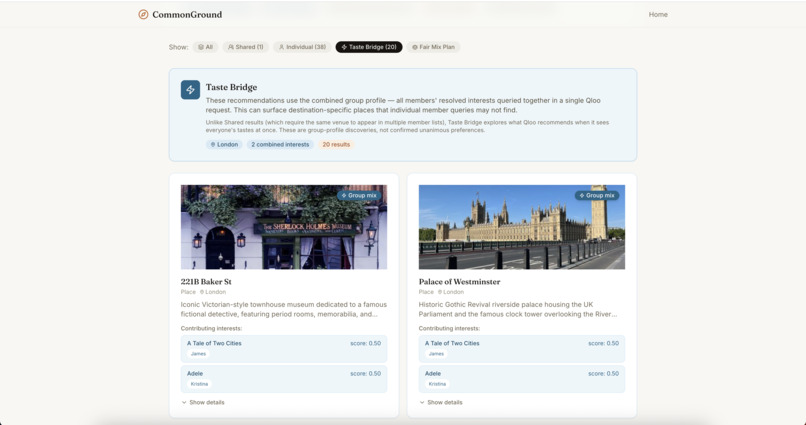The width and height of the screenshot is (806, 425).
Task: Click the James tag in 221B Baker St card
Action: [198, 354]
